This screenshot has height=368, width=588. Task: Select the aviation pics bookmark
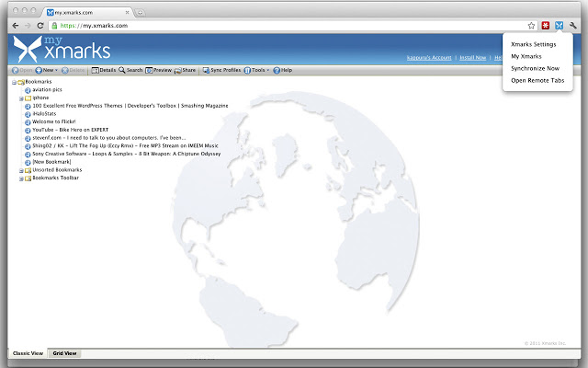coord(47,90)
